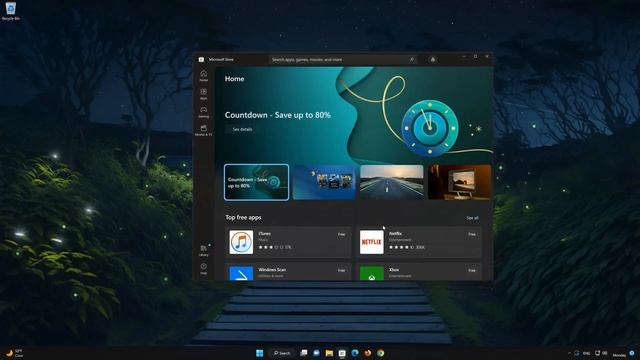Screen dimensions: 640x360
Task: Open Task View from the taskbar
Action: coord(303,353)
